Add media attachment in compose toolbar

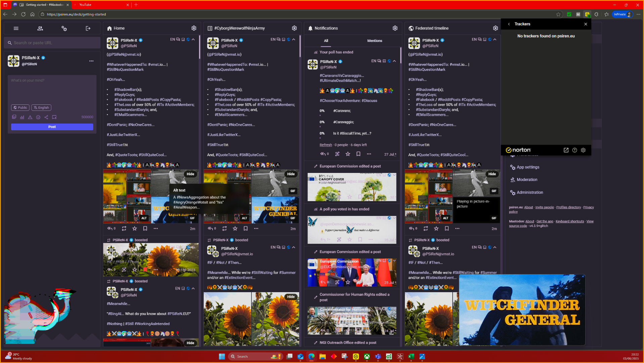[x=14, y=117]
